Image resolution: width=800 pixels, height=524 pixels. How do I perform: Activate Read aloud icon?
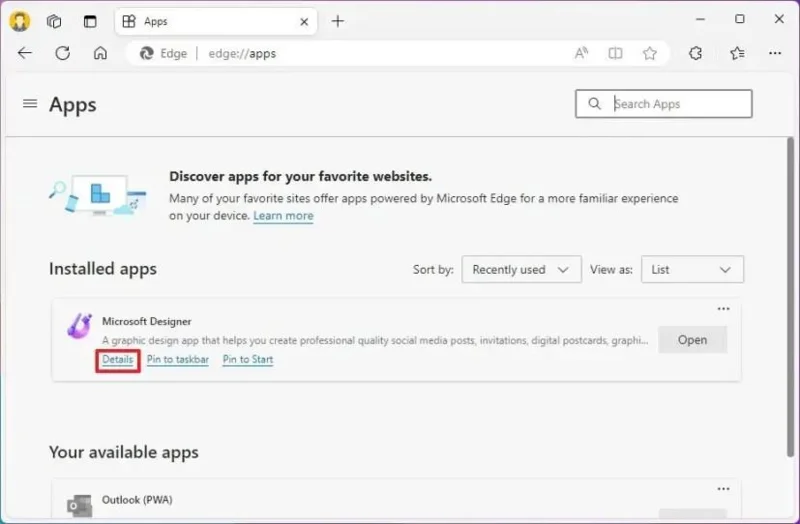pyautogui.click(x=581, y=53)
